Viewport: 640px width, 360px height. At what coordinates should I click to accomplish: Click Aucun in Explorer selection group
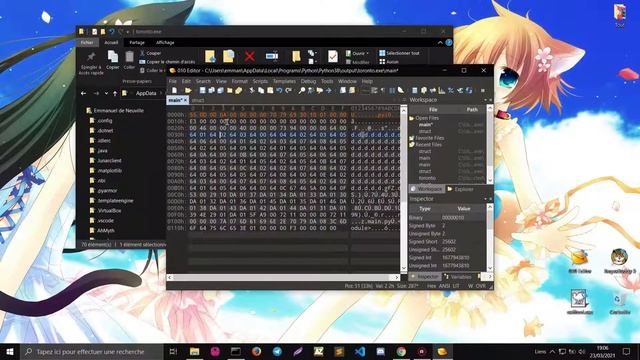tap(389, 62)
